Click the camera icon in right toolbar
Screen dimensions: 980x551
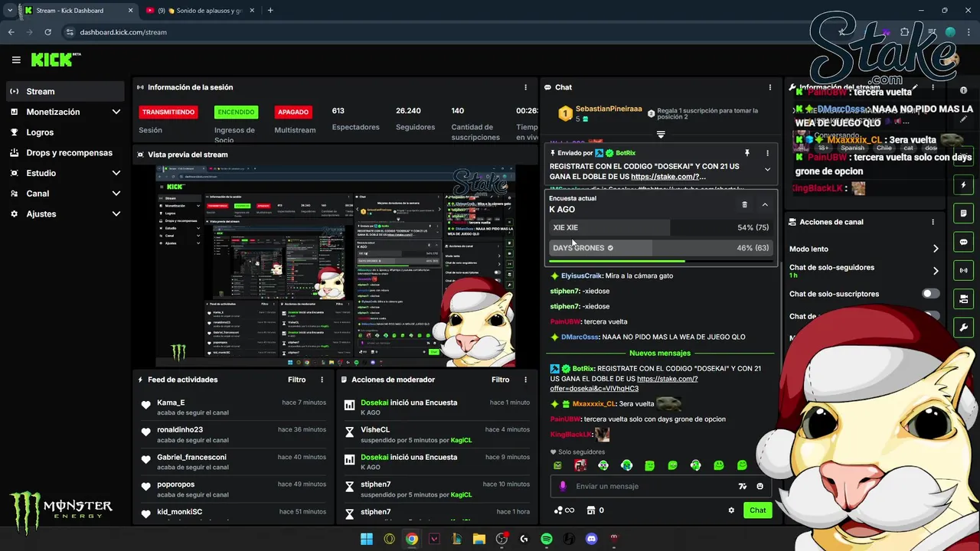pyautogui.click(x=963, y=298)
